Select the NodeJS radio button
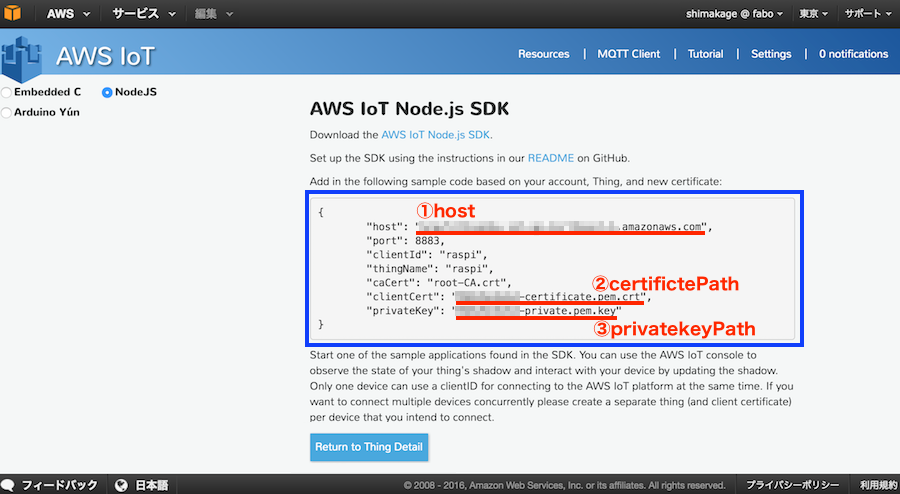Image resolution: width=900 pixels, height=494 pixels. 107,92
